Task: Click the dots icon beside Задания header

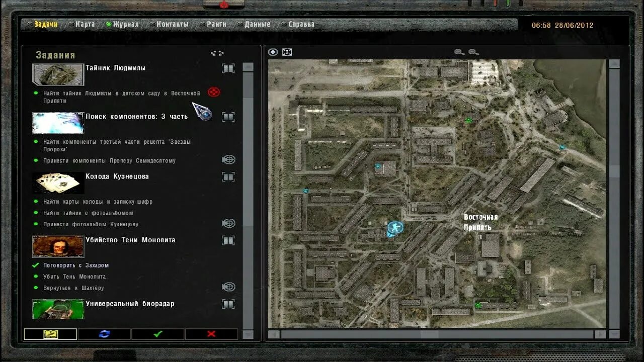Action: (x=217, y=53)
